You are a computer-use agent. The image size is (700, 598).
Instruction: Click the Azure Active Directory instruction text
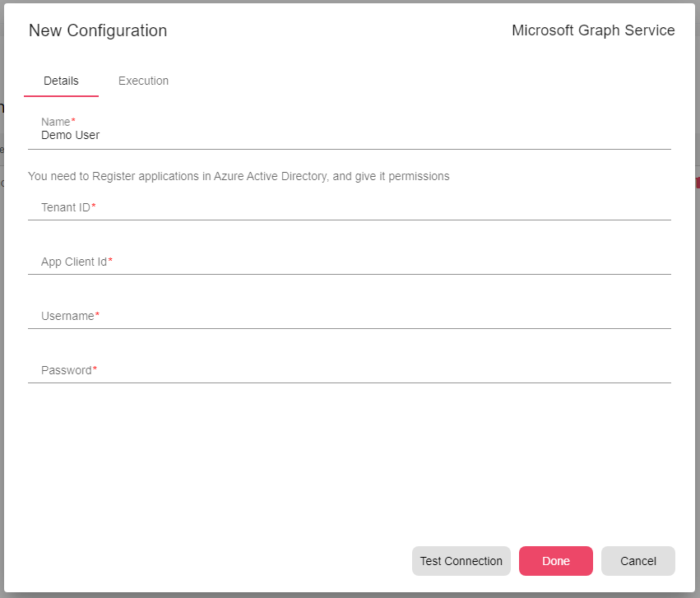pos(239,176)
